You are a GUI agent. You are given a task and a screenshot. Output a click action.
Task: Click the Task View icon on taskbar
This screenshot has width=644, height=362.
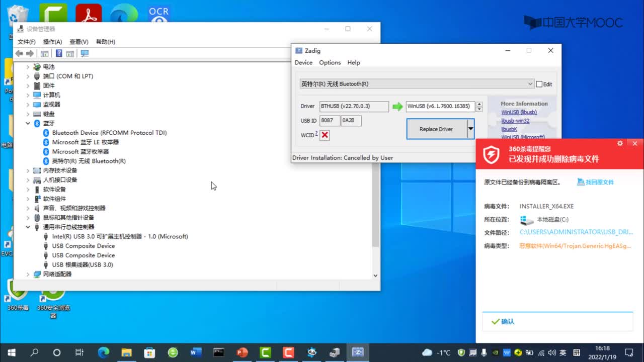pyautogui.click(x=79, y=352)
